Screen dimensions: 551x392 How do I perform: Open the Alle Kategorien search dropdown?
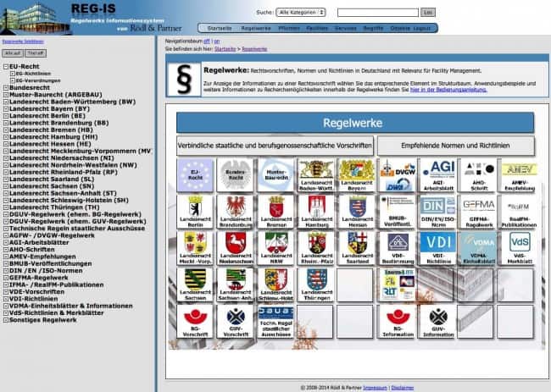pos(301,13)
